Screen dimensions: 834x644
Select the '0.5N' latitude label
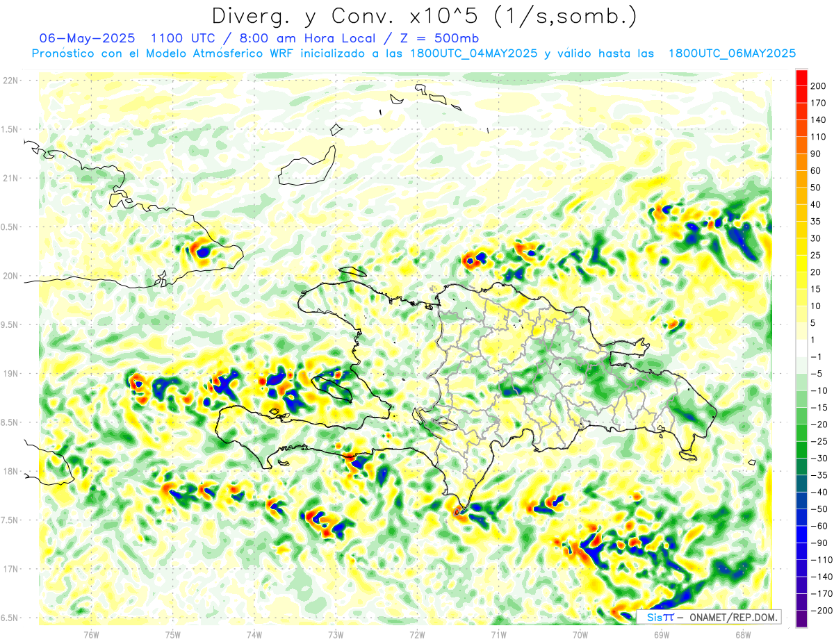tap(10, 227)
